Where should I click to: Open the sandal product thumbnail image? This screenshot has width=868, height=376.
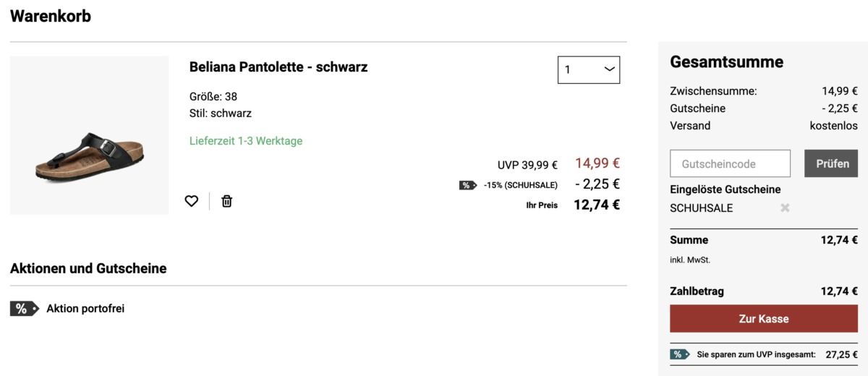[89, 135]
